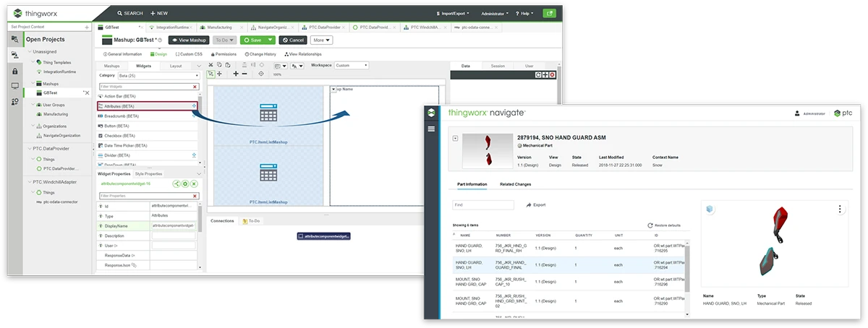
Task: Open the Permissions section
Action: [x=224, y=54]
